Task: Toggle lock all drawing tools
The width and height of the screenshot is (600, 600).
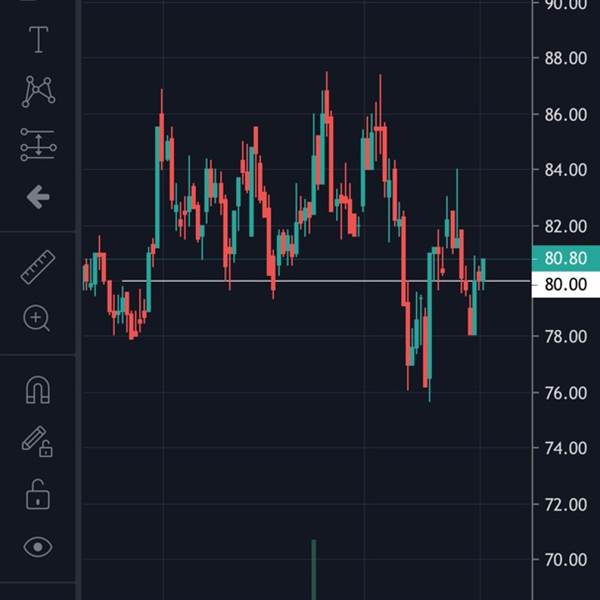Action: point(38,494)
